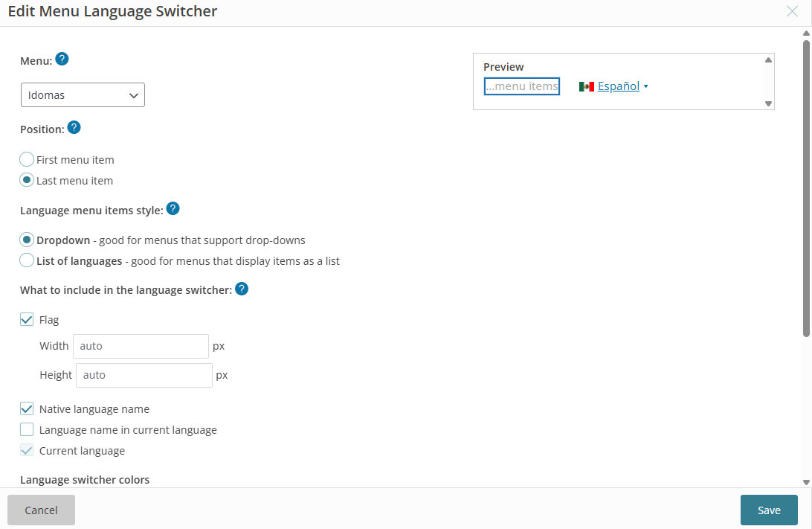Enable Language name in current language
This screenshot has height=529, width=812.
tap(27, 429)
